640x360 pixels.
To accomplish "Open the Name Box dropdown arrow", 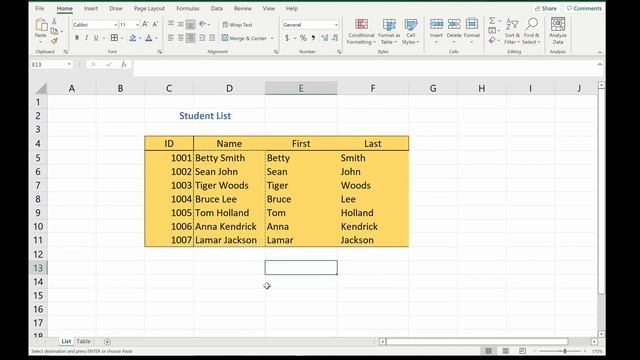I will point(69,64).
